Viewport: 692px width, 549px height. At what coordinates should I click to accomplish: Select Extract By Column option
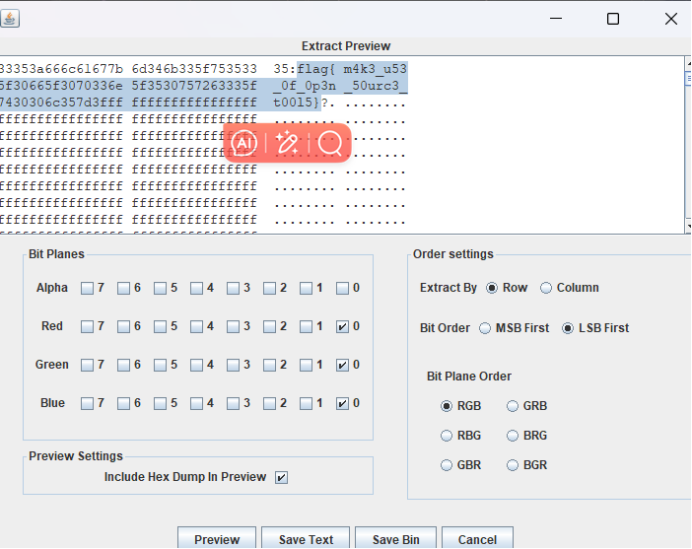pyautogui.click(x=546, y=288)
